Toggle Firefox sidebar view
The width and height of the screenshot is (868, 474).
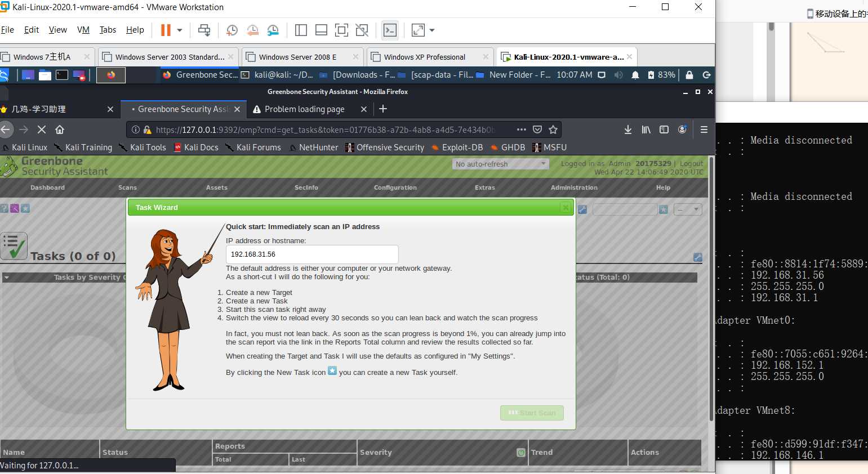coord(664,129)
